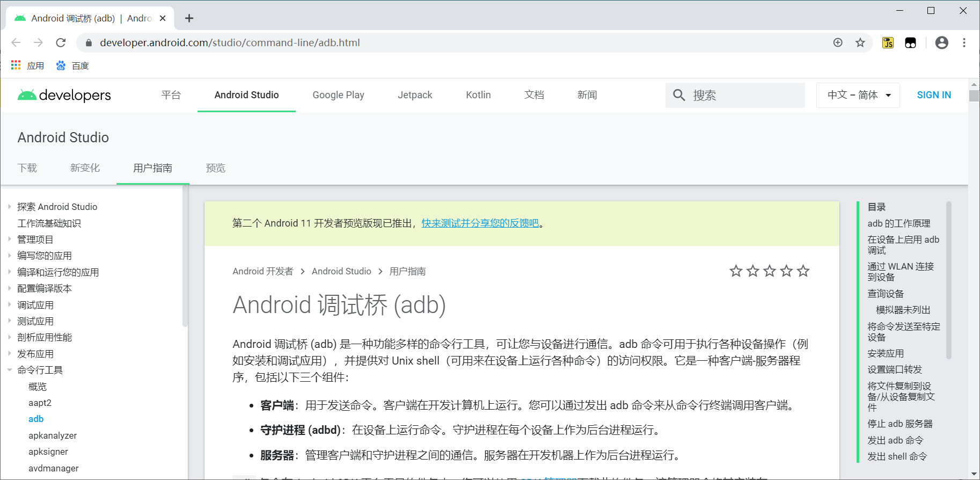Open avdmanager in the sidebar
This screenshot has height=480, width=980.
pos(53,468)
